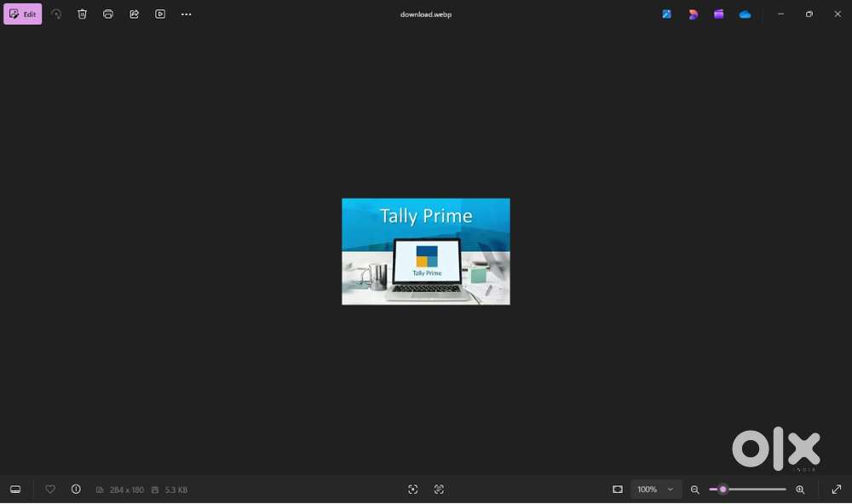Start slideshow with the play icon
The height and width of the screenshot is (504, 852).
pyautogui.click(x=160, y=14)
